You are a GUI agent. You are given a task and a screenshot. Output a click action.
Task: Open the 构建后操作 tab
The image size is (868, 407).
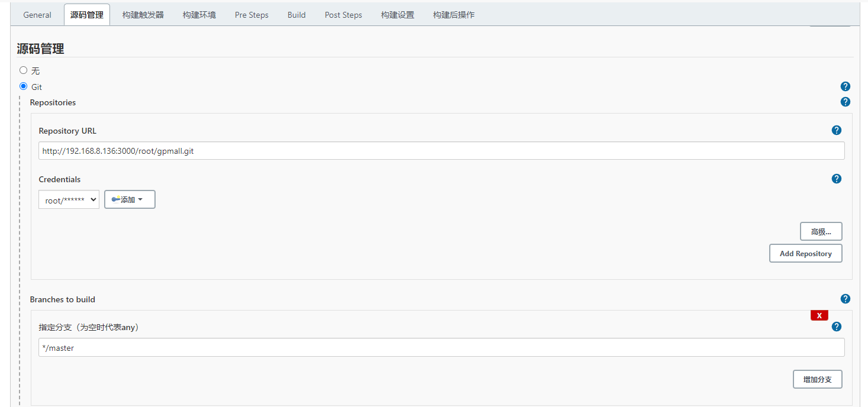[x=453, y=15]
